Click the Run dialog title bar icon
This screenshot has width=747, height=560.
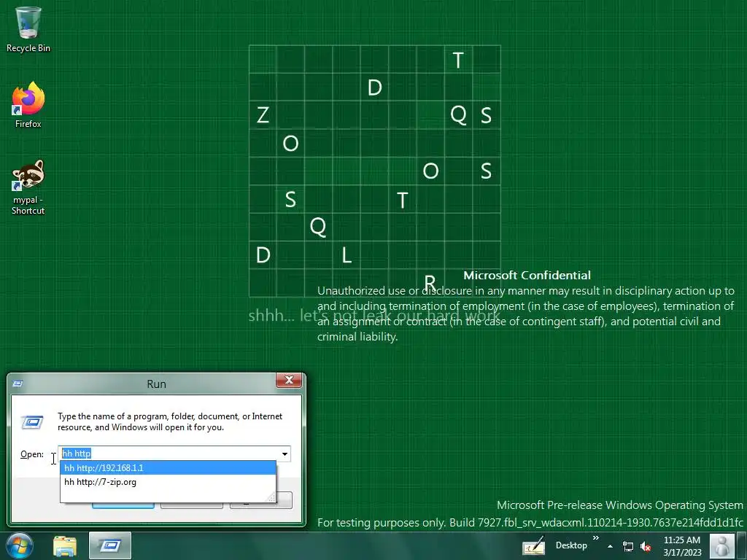point(18,384)
